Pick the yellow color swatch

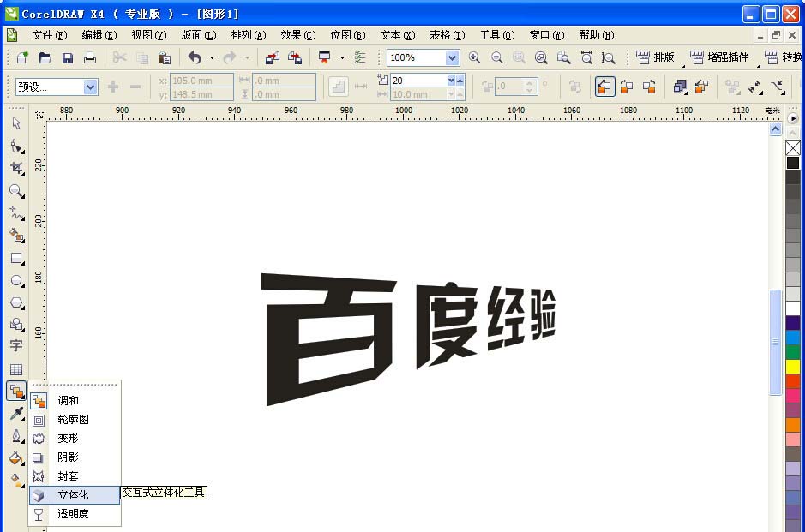click(x=793, y=367)
